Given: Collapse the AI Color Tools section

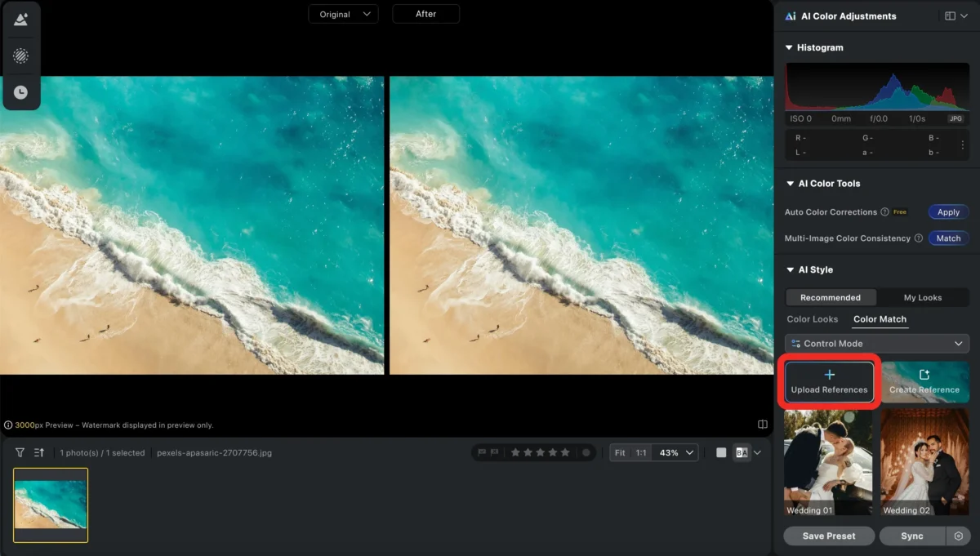Looking at the screenshot, I should (x=789, y=184).
